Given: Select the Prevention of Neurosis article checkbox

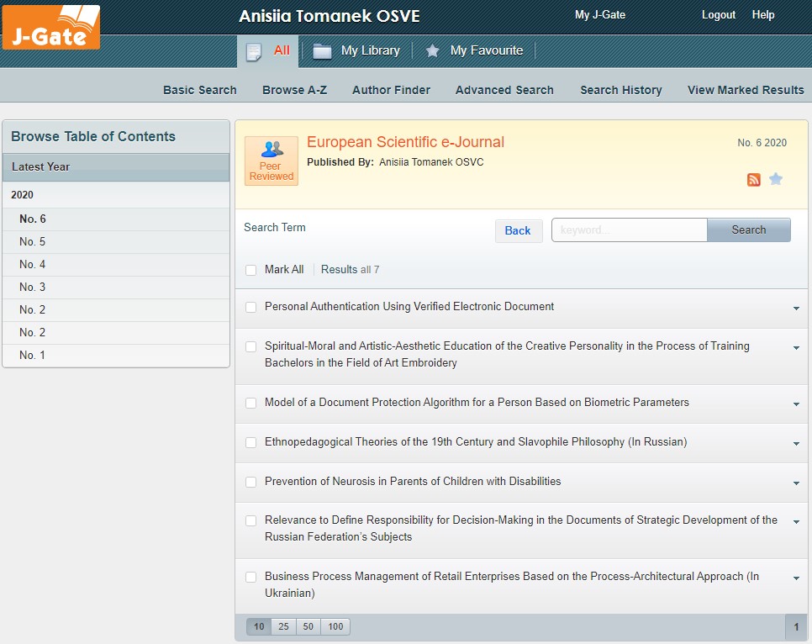Looking at the screenshot, I should tap(250, 483).
